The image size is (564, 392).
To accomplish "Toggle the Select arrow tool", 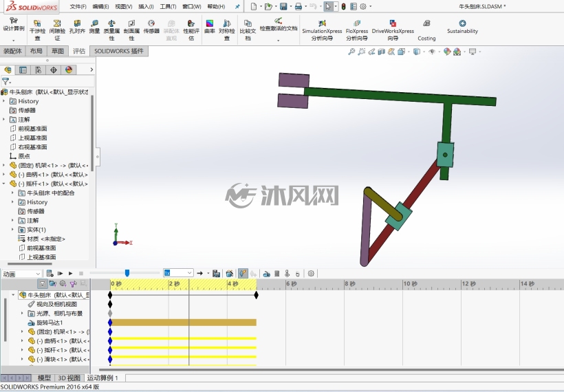I will [327, 6].
